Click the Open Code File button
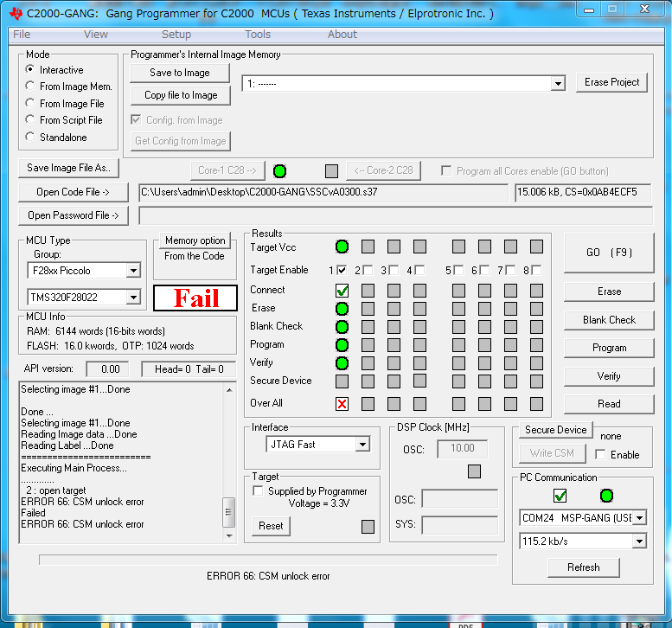The image size is (672, 628). [x=74, y=192]
